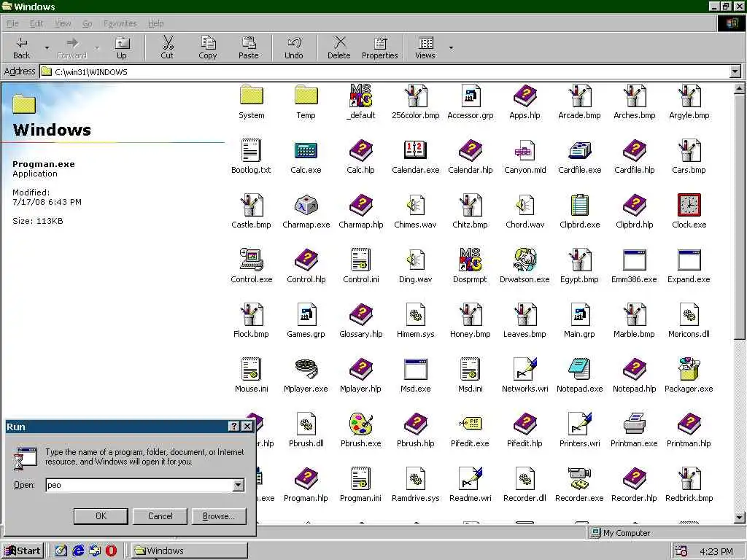Open the View menu

pos(63,23)
